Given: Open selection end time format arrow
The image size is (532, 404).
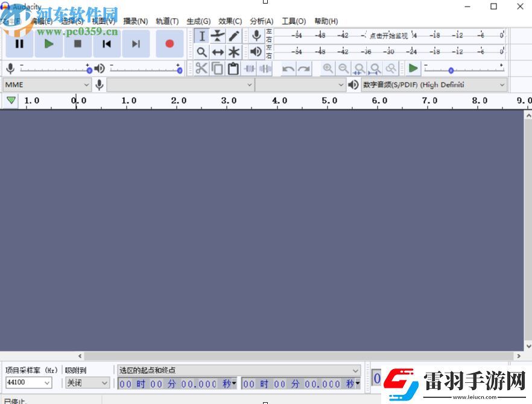Looking at the screenshot, I should point(357,383).
